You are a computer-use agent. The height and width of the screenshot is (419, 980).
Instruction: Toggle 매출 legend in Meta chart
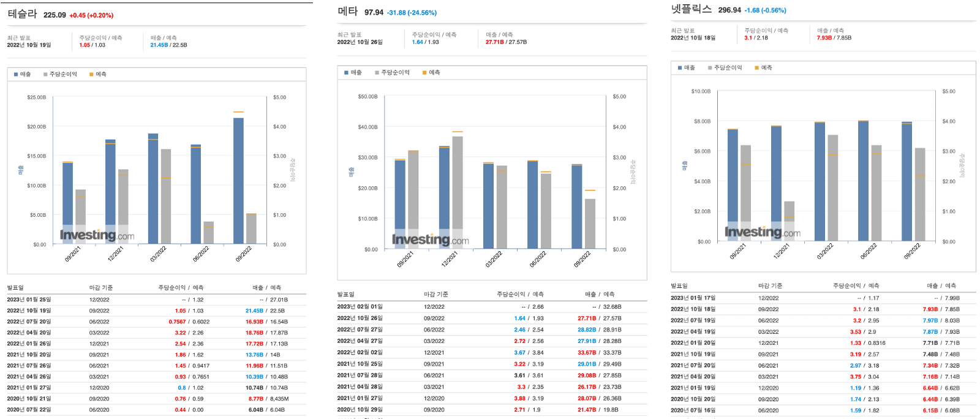click(x=353, y=72)
